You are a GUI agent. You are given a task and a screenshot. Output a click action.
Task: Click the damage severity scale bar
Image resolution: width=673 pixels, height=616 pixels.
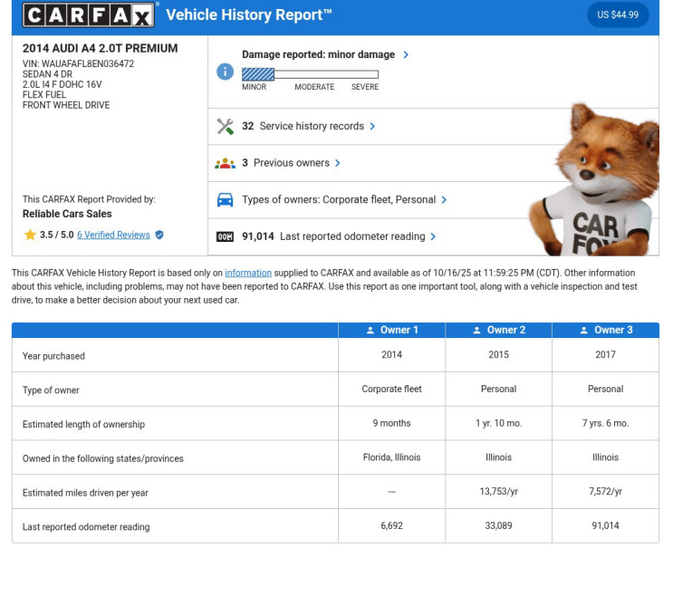click(x=310, y=74)
